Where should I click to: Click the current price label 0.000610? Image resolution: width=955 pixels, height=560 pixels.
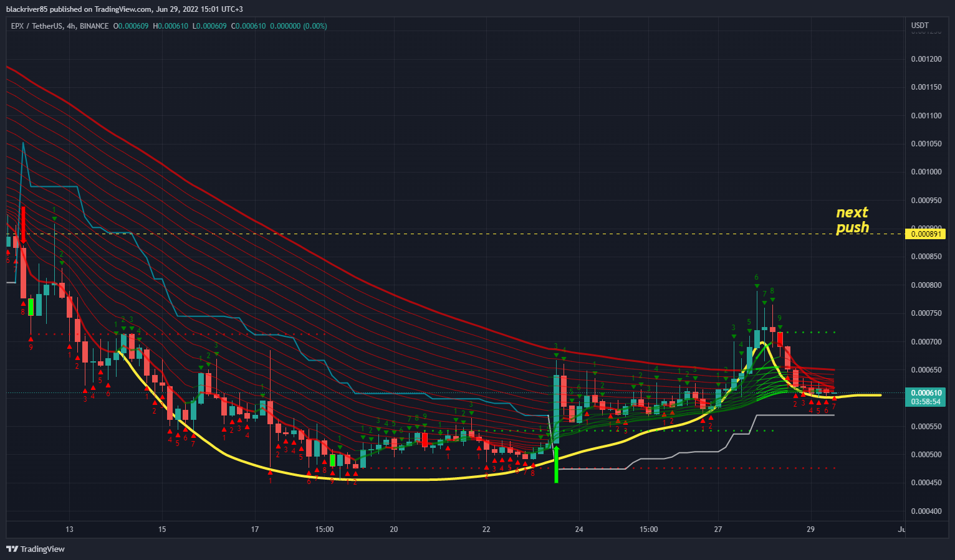coord(926,393)
